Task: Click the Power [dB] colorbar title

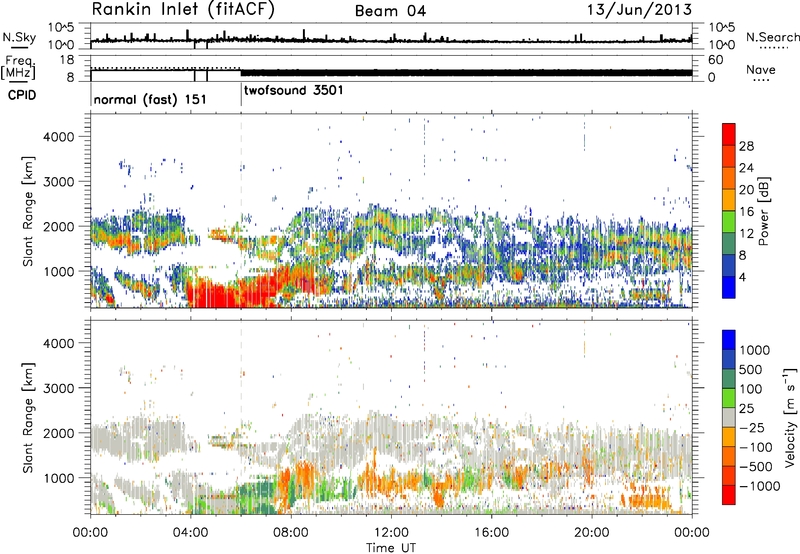Action: click(764, 211)
